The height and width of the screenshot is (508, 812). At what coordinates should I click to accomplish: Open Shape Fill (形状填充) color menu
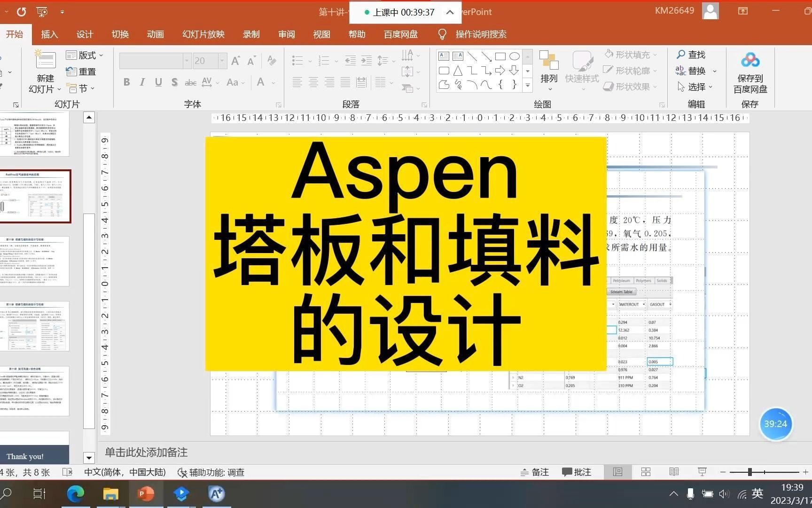click(x=631, y=55)
